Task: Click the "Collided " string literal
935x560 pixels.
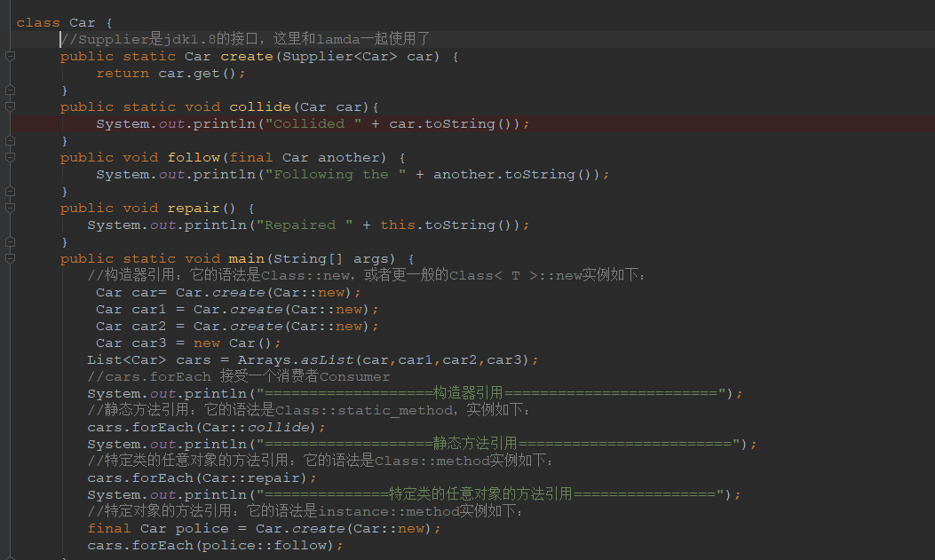Action: point(313,124)
